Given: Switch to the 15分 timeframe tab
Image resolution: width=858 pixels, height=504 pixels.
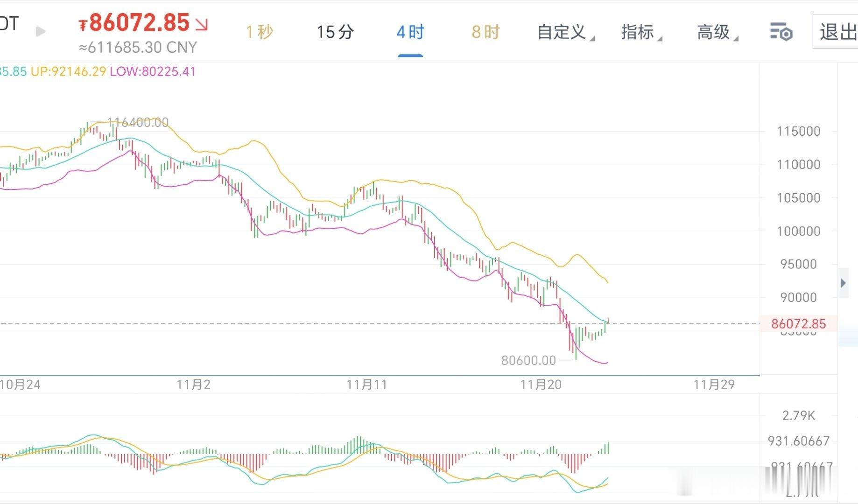Looking at the screenshot, I should (x=334, y=32).
